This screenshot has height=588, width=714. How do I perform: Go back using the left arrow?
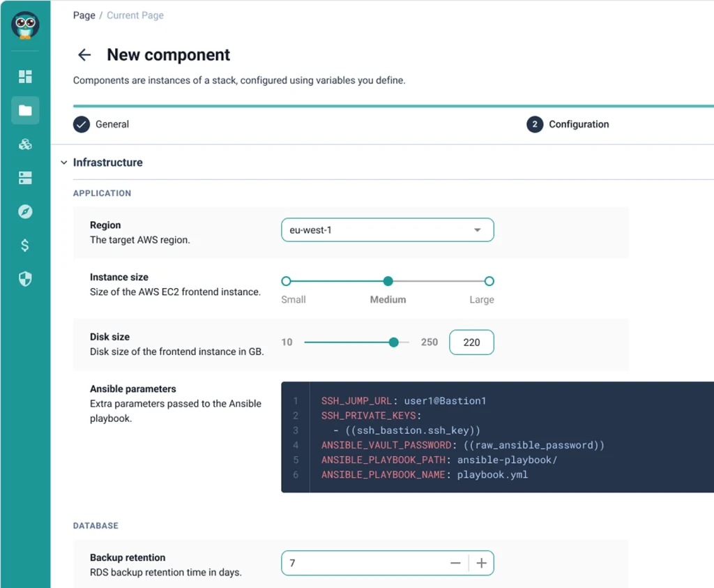[x=84, y=55]
